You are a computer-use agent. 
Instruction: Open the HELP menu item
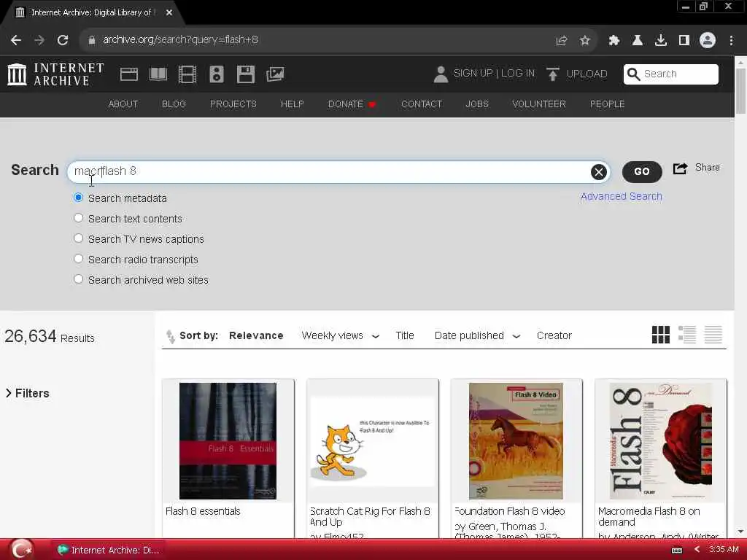pos(292,104)
